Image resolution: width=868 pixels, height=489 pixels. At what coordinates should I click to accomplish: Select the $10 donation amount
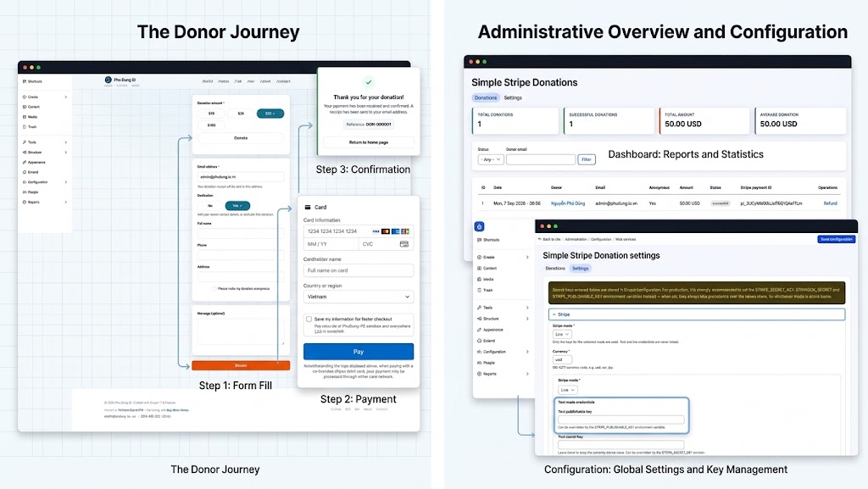(211, 114)
